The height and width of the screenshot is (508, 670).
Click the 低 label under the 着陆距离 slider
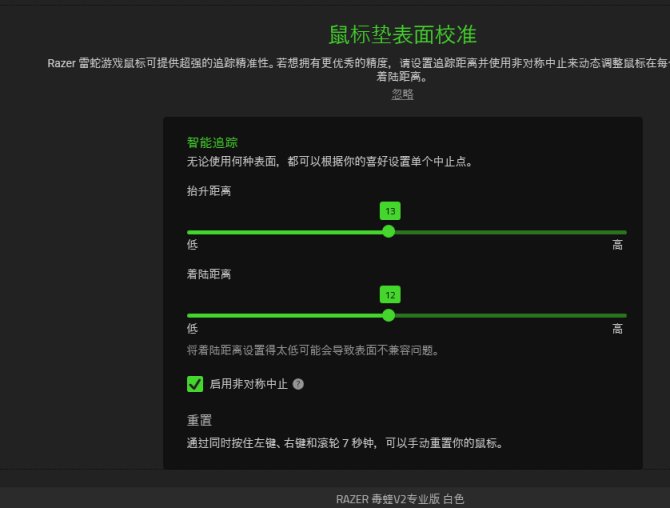tap(192, 329)
